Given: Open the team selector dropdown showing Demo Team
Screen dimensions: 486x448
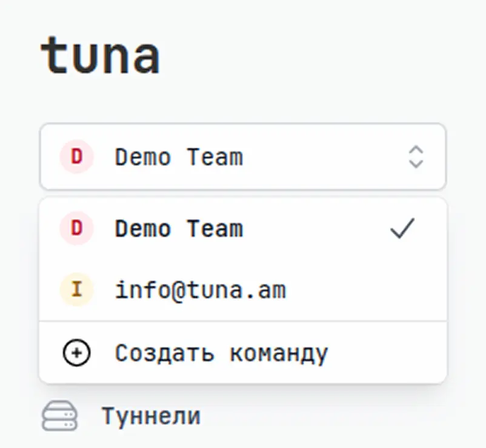Looking at the screenshot, I should click(x=242, y=157).
